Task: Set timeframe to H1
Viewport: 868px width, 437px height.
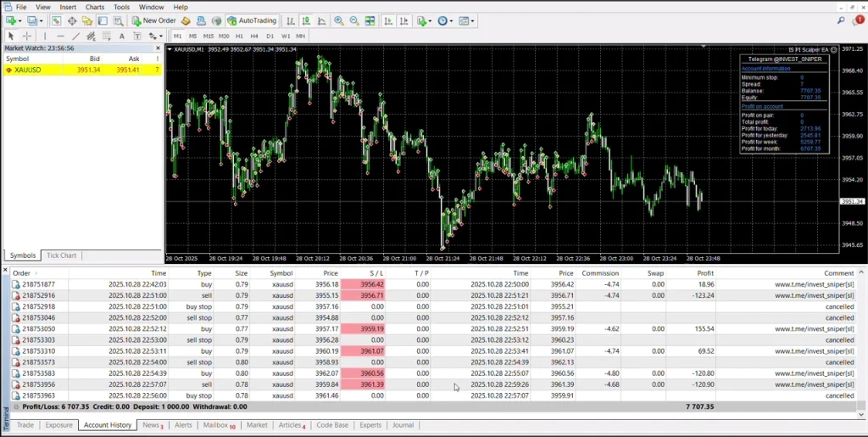Action: pos(239,36)
